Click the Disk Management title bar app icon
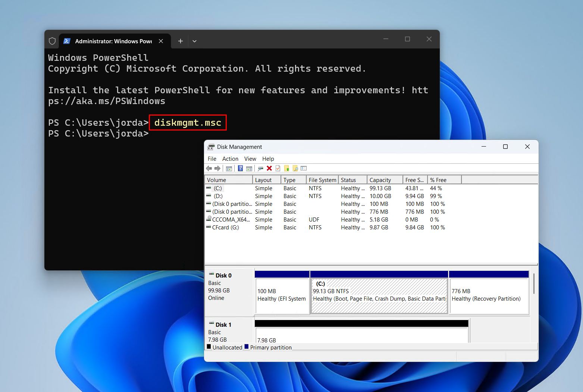 (x=211, y=147)
